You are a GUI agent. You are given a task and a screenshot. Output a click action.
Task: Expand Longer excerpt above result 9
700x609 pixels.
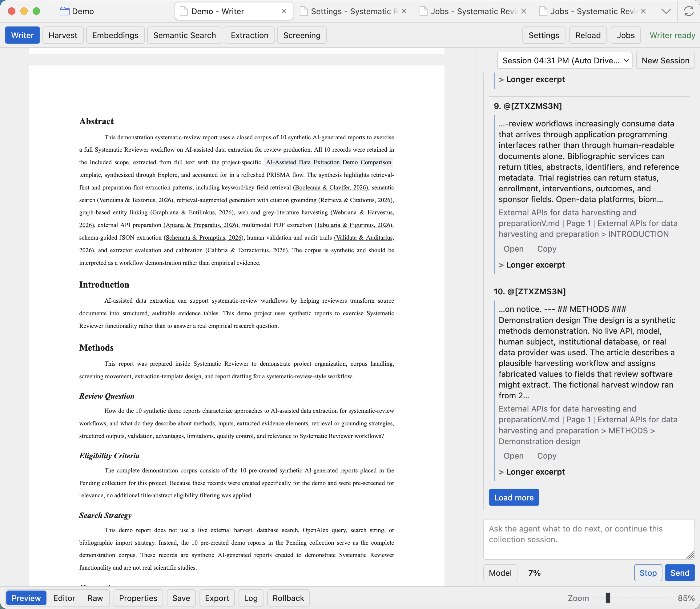pyautogui.click(x=532, y=79)
